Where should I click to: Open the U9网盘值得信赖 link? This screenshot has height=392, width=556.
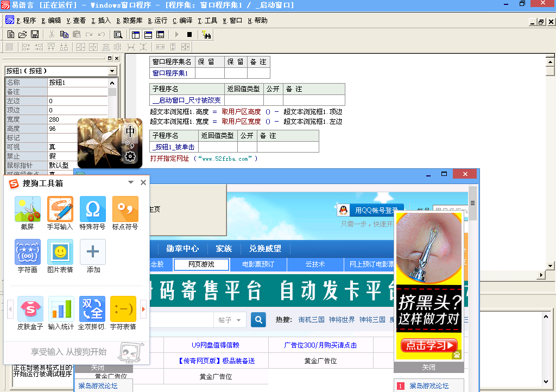215,345
